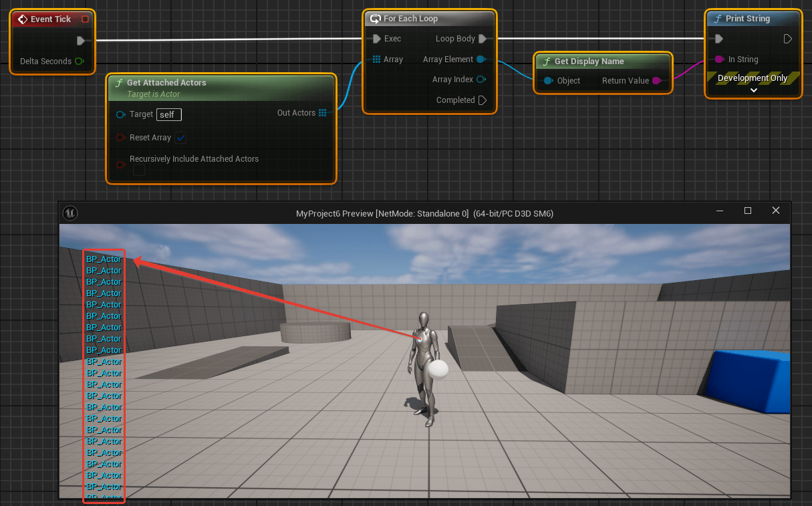Click the In String input pin
Viewport: 812px width, 506px height.
coord(720,59)
